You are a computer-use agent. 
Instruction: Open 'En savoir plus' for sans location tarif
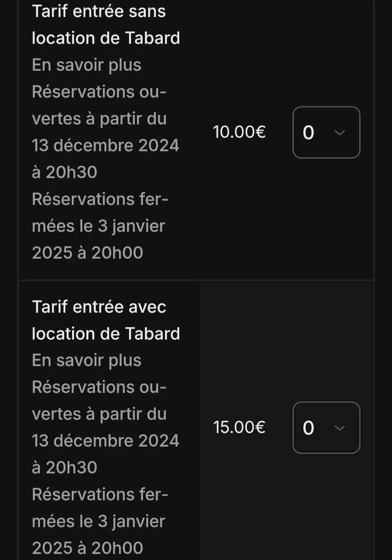87,65
